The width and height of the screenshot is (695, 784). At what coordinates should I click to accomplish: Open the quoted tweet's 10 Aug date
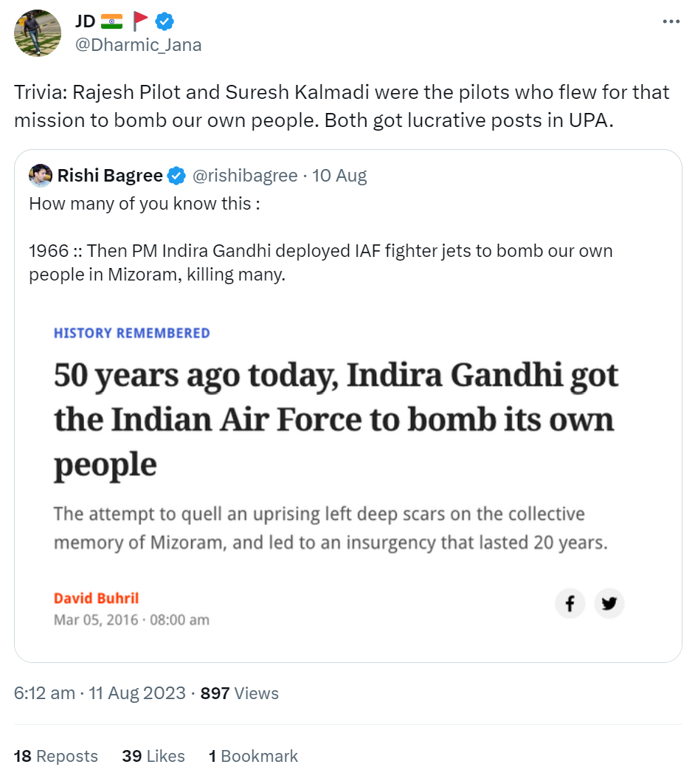(x=339, y=176)
